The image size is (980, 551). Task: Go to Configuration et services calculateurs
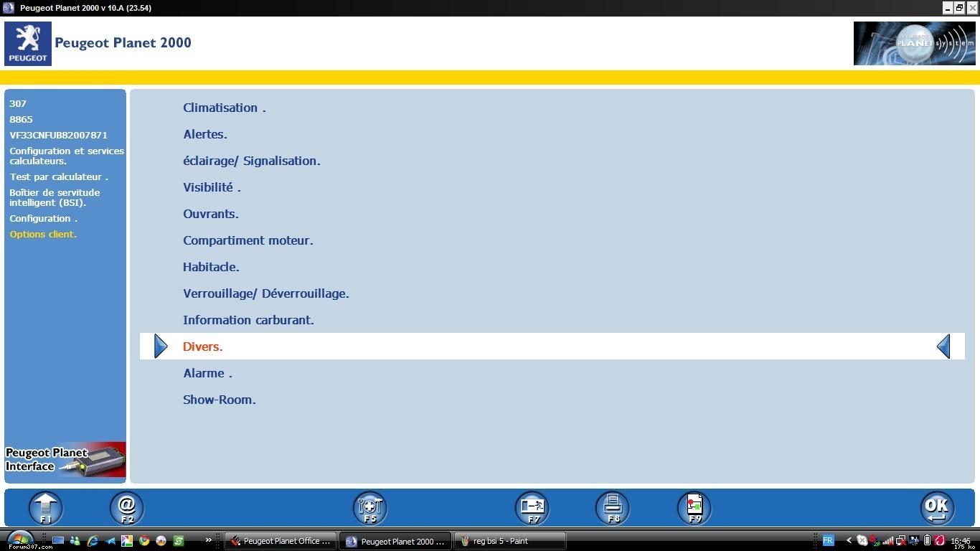point(67,156)
